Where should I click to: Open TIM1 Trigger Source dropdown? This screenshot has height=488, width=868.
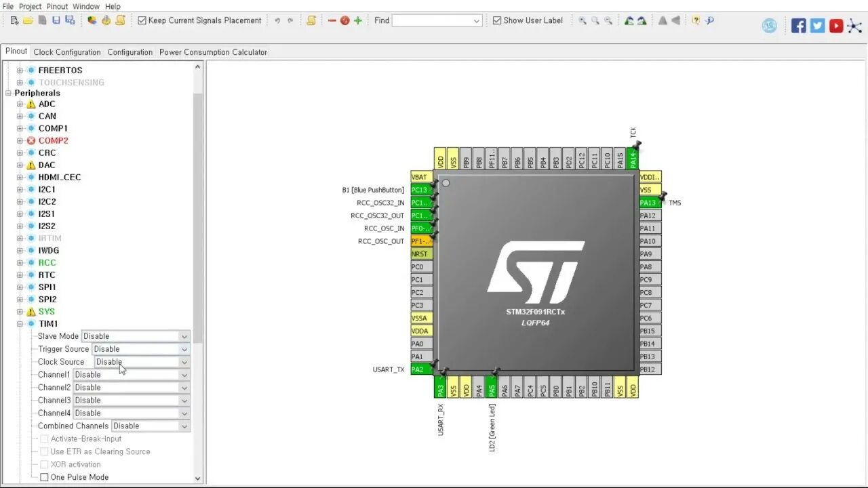[x=141, y=349]
